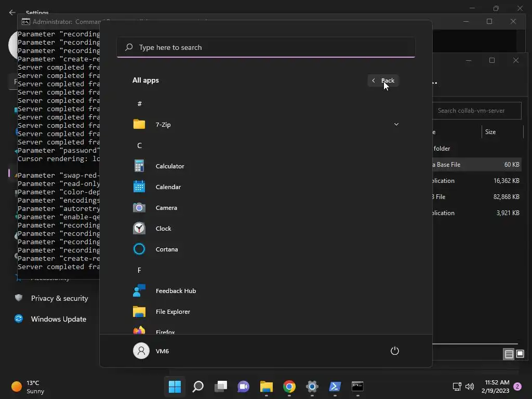The height and width of the screenshot is (399, 532).
Task: Open the volume icon in system tray
Action: [470, 387]
